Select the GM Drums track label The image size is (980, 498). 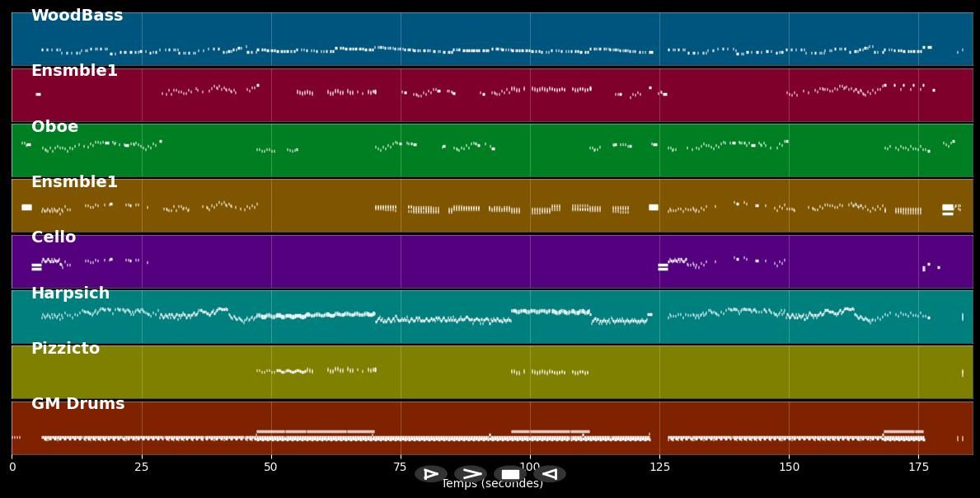(x=77, y=404)
